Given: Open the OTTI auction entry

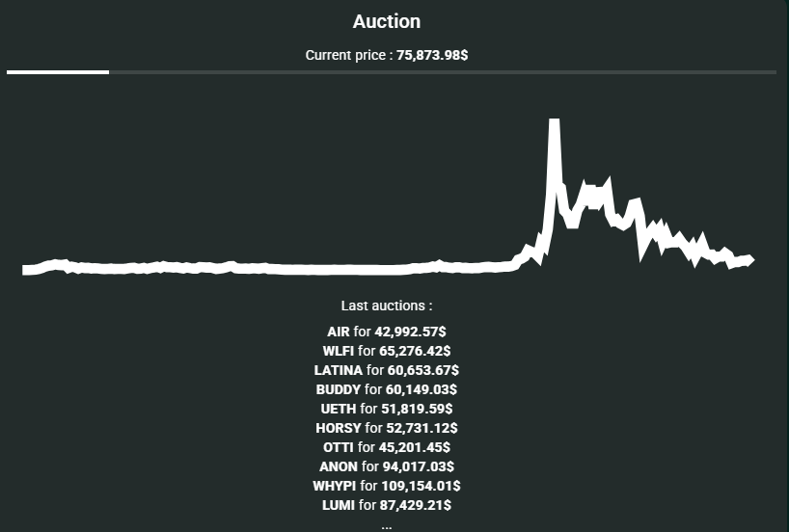Looking at the screenshot, I should pyautogui.click(x=386, y=447).
